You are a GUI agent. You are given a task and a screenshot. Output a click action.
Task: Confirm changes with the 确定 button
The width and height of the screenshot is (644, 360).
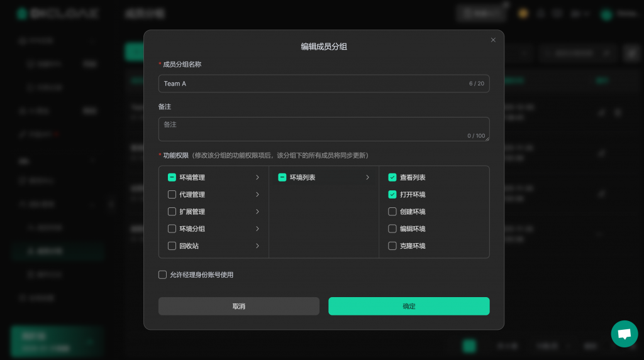409,306
